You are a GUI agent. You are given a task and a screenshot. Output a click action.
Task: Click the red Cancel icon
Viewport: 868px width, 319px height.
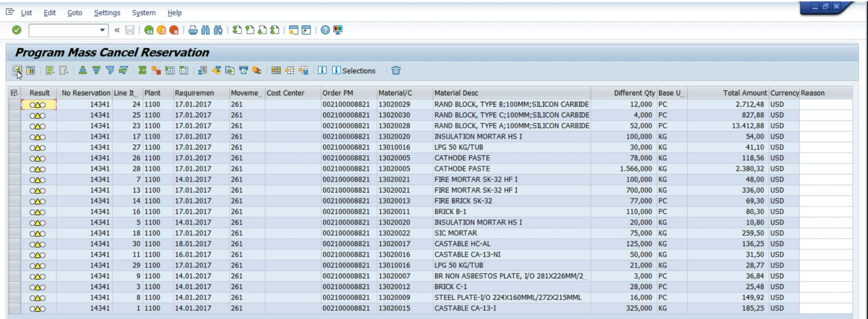174,30
